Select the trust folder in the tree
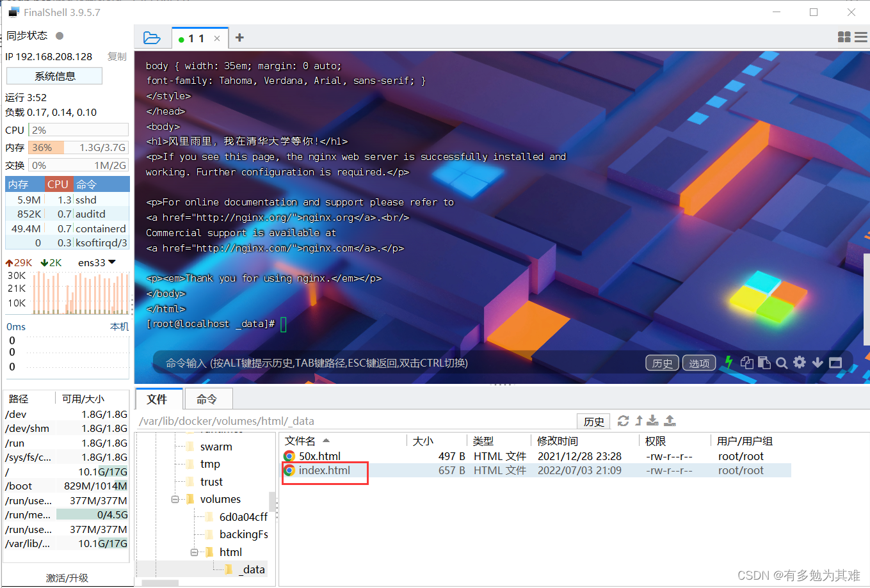The height and width of the screenshot is (588, 870). (211, 482)
